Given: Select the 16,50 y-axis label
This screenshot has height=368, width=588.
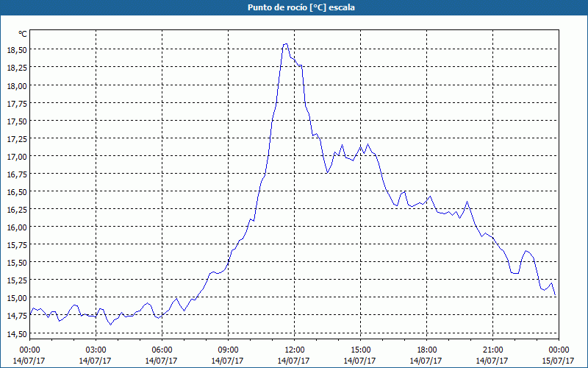Looking at the screenshot, I should [17, 192].
